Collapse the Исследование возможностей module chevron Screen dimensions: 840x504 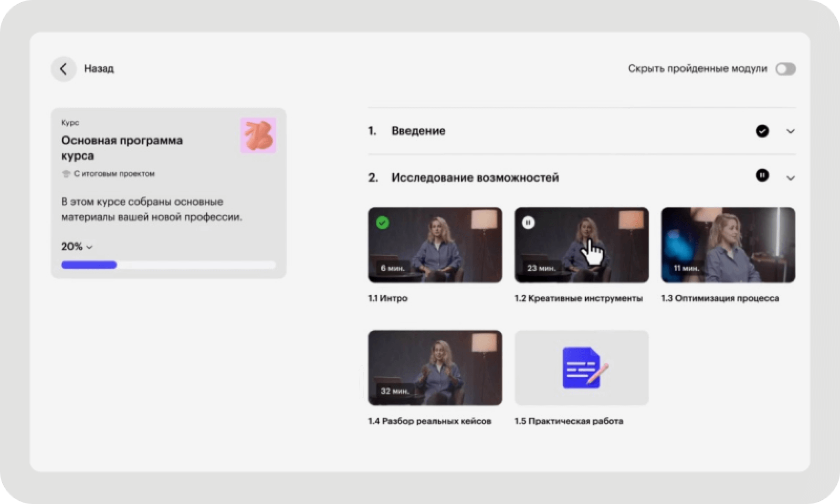click(x=790, y=178)
